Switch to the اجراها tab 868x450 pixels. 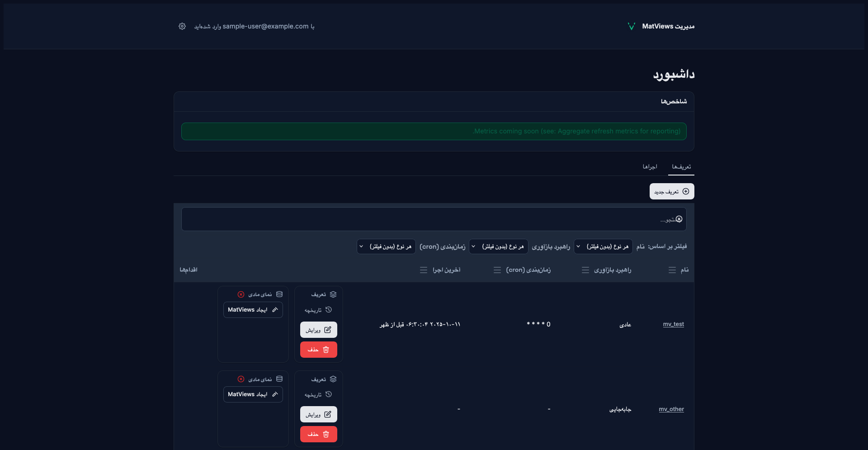[x=650, y=167]
